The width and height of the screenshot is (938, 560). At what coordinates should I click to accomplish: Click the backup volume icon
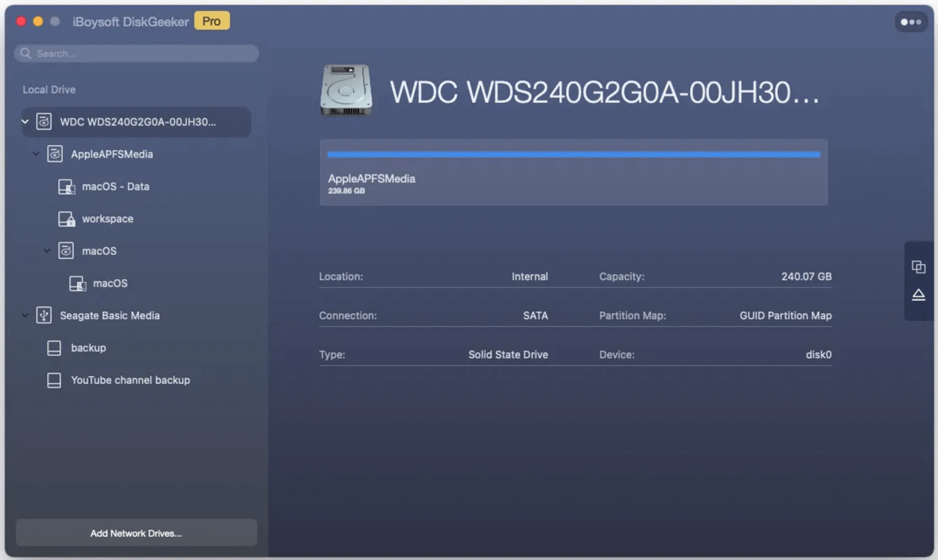[x=54, y=348]
